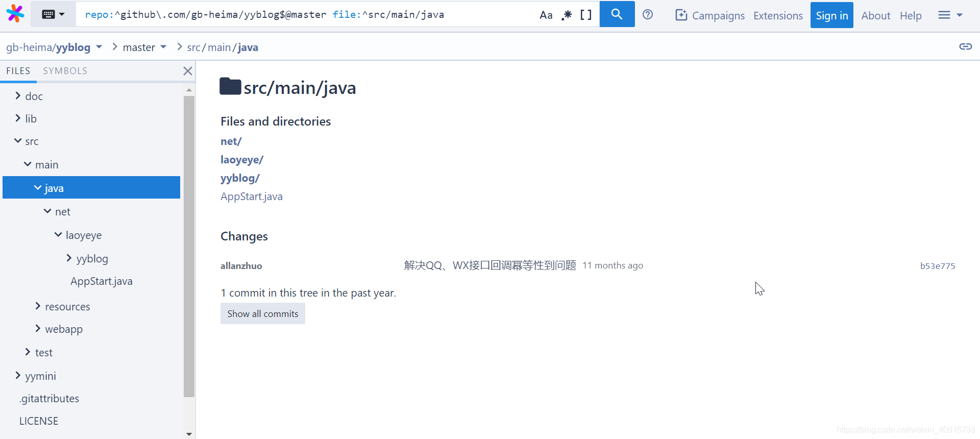Click the sidebar vertical scrollbar thumb
The image size is (980, 439).
[x=189, y=246]
